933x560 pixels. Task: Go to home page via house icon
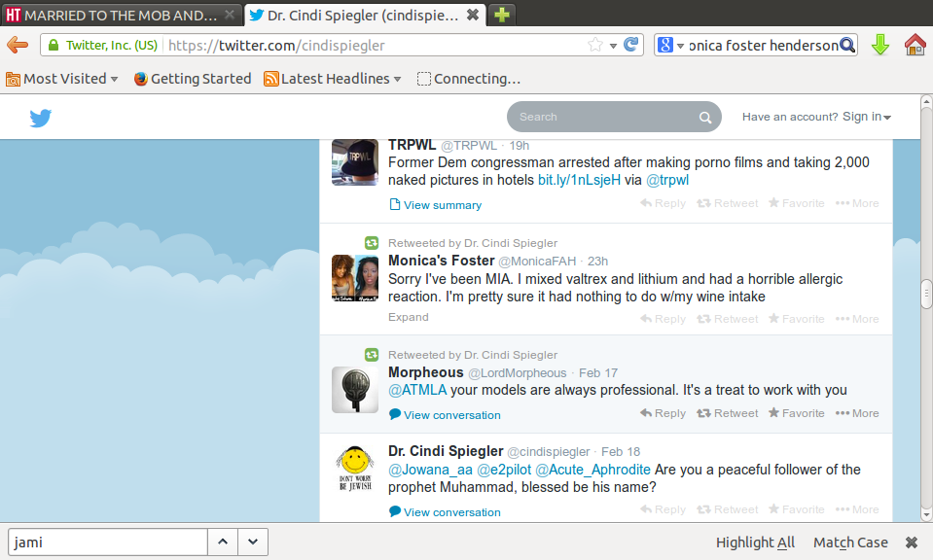915,45
